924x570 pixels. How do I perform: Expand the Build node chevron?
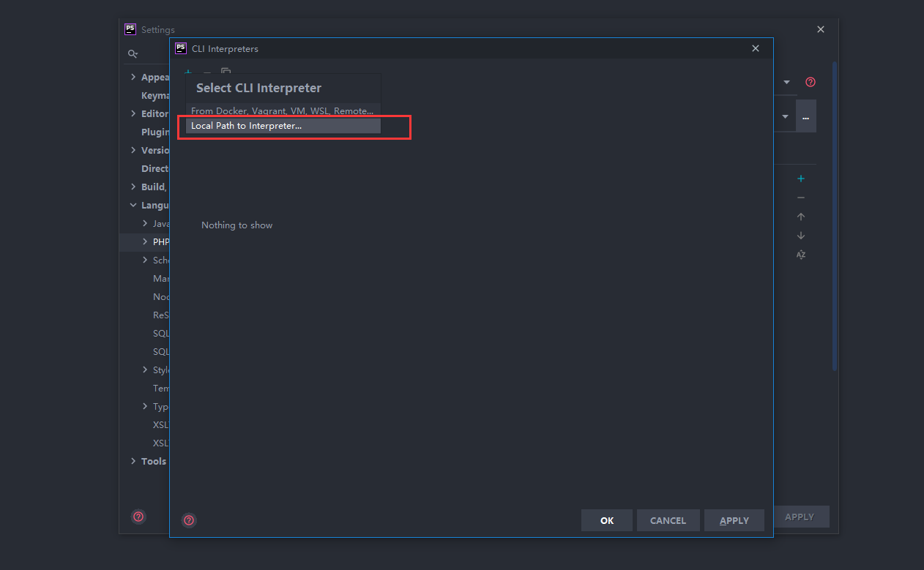click(x=133, y=187)
